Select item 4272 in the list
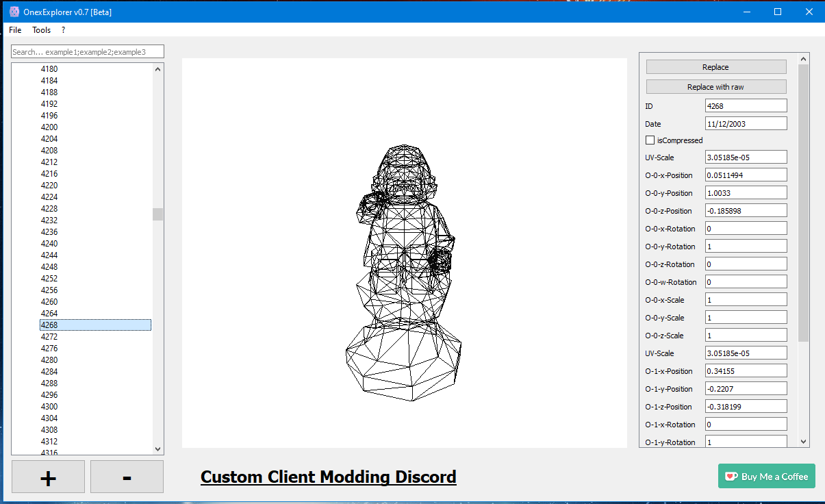Screen dimensions: 825x504 [49, 337]
